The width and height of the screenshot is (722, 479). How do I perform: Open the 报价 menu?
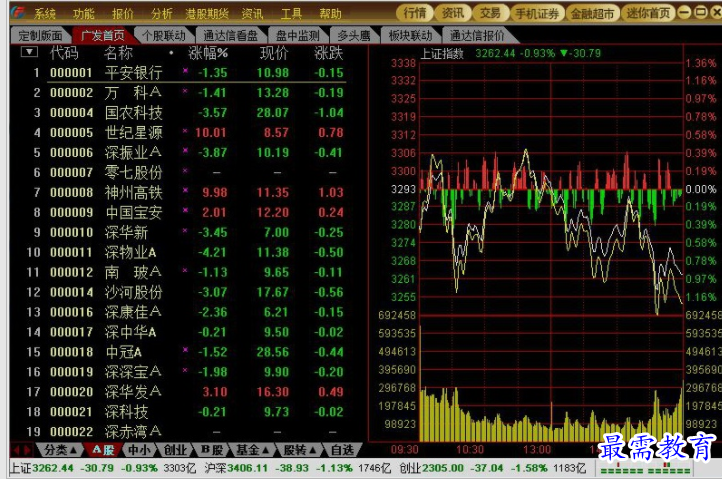coord(122,14)
